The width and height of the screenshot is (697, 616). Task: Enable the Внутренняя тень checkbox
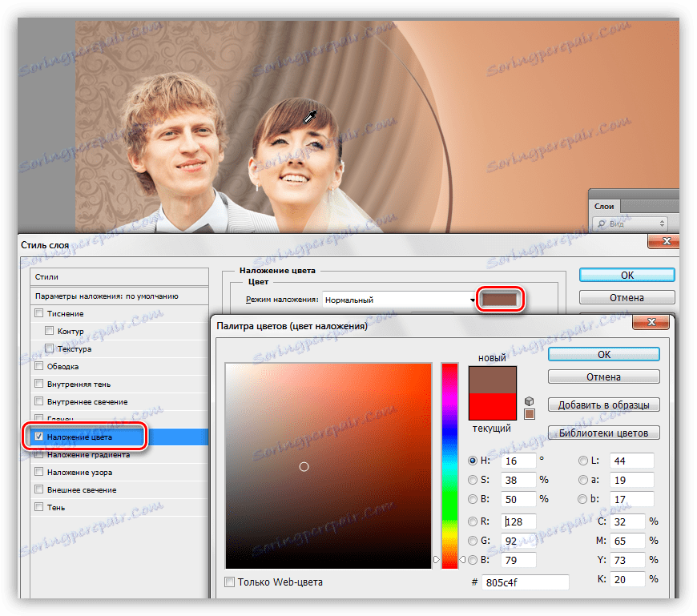[38, 383]
